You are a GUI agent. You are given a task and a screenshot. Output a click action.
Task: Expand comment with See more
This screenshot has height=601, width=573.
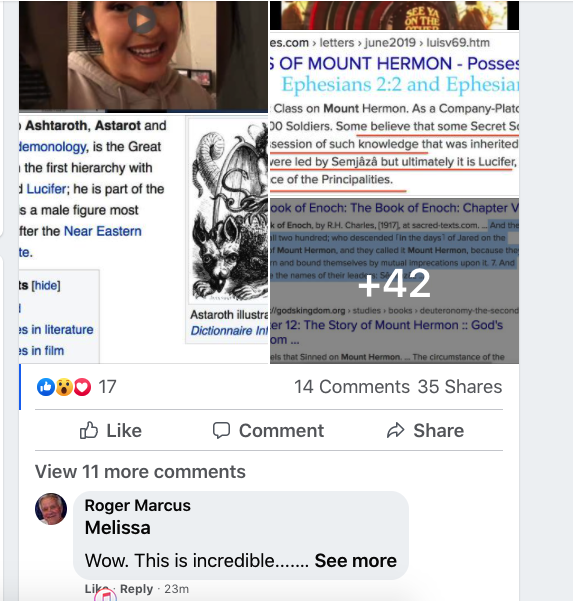[355, 561]
